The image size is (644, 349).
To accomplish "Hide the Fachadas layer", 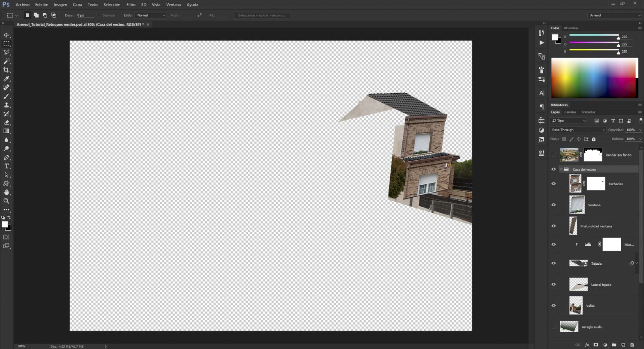I will point(553,184).
